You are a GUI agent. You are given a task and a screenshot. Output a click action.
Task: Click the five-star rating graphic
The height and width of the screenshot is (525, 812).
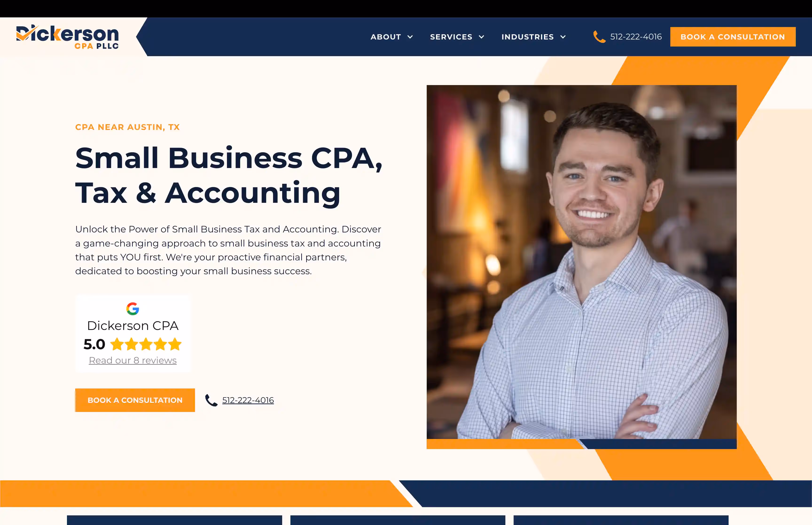click(146, 344)
